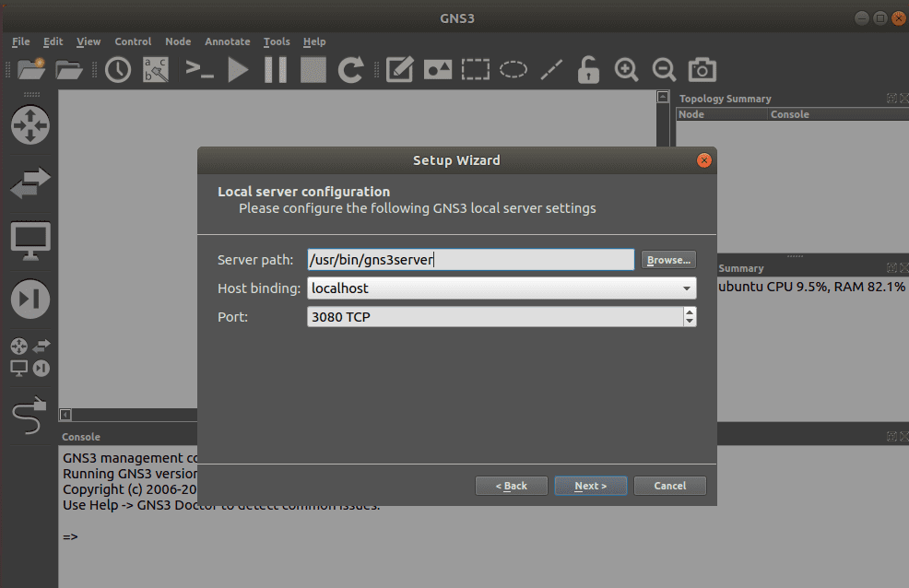Open the Node menu
This screenshot has height=588, width=909.
(178, 41)
